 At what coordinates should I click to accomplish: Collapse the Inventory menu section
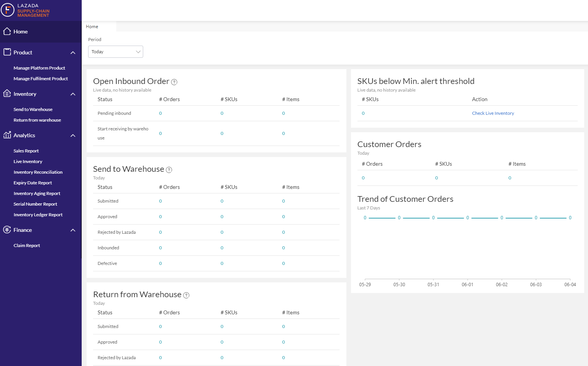click(x=73, y=94)
